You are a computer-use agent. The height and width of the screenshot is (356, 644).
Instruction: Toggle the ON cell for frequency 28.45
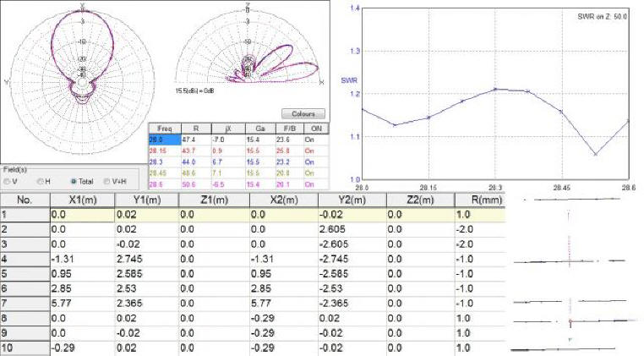pos(316,173)
